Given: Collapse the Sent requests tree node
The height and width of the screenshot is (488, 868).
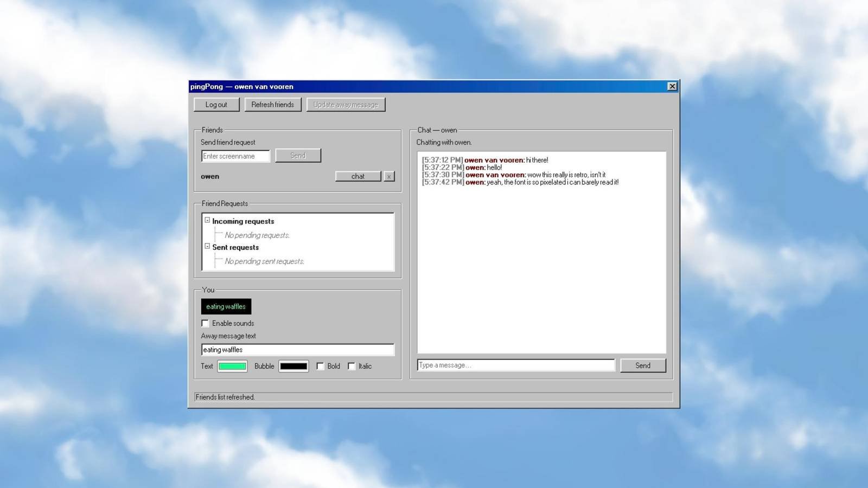Looking at the screenshot, I should tap(208, 246).
